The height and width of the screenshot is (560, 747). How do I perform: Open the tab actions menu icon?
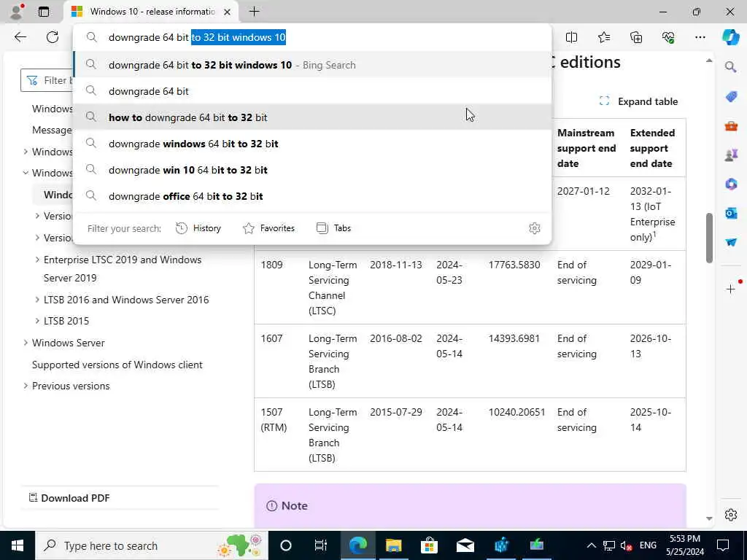click(44, 12)
